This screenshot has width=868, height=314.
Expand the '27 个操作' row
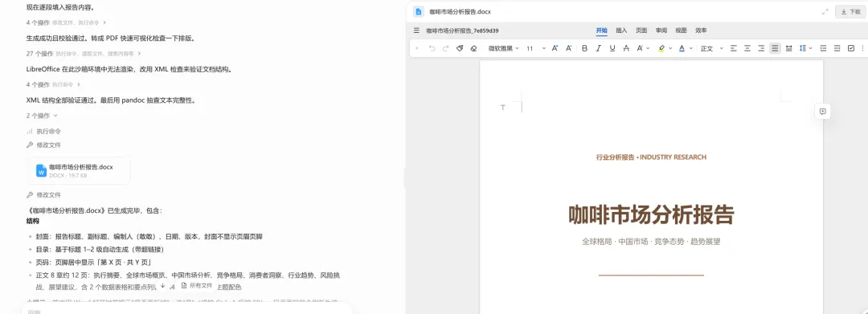[84, 54]
